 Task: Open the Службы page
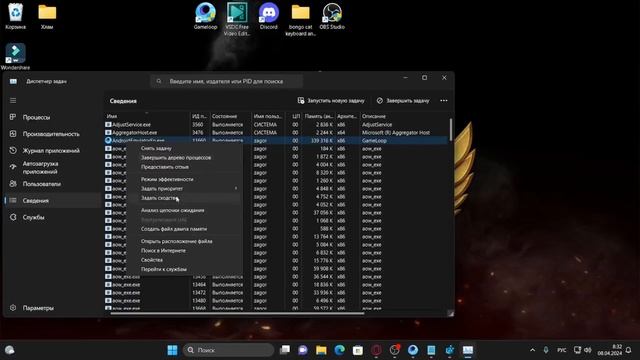(x=33, y=217)
